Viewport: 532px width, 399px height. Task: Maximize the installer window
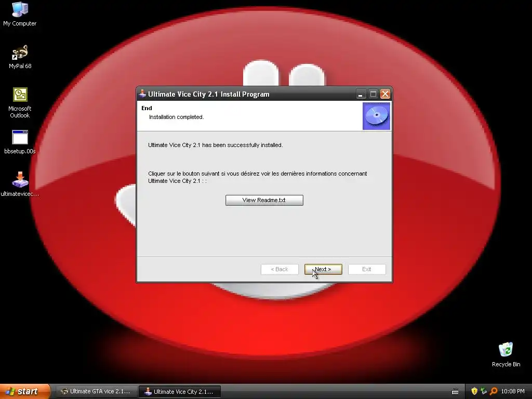coord(373,94)
